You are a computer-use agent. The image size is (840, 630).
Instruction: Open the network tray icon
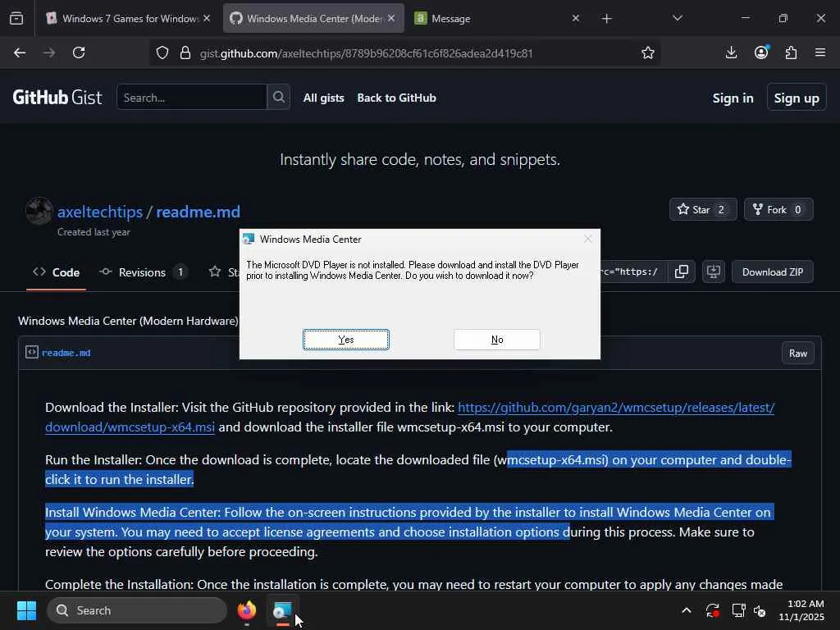738,610
